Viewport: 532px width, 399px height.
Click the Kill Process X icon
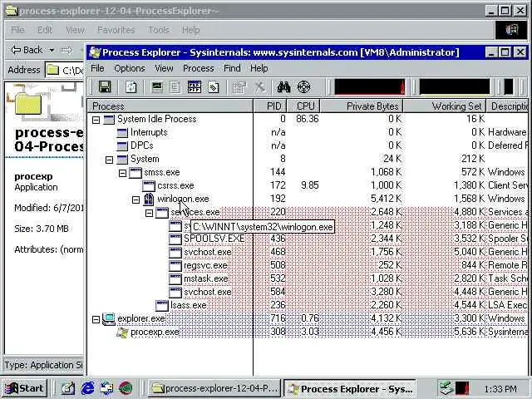(x=260, y=87)
